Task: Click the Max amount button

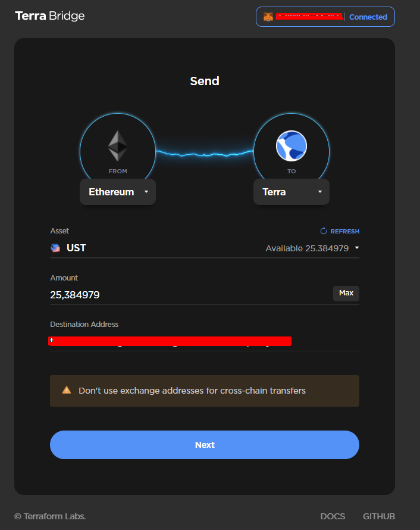Action: click(346, 293)
